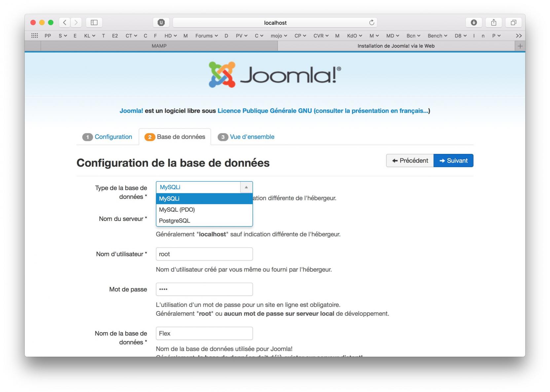Reload the page with the refresh icon
Viewport: 550px width, 392px height.
click(372, 22)
